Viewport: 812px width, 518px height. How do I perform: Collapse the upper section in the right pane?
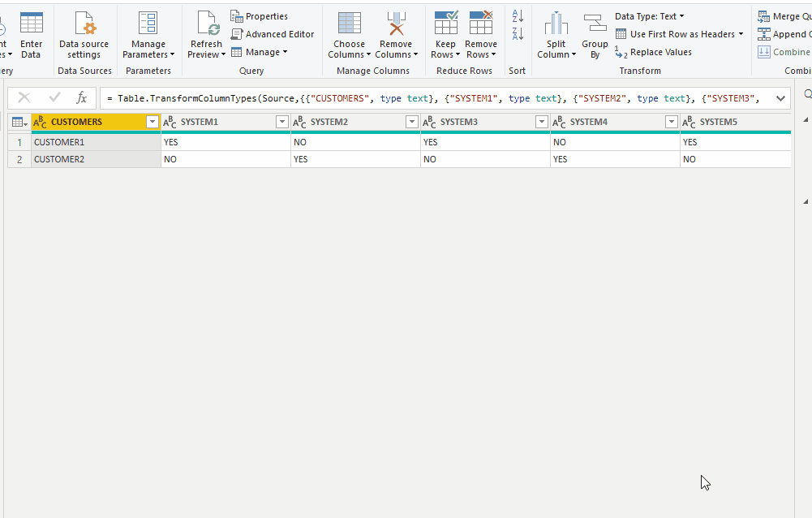(x=806, y=120)
